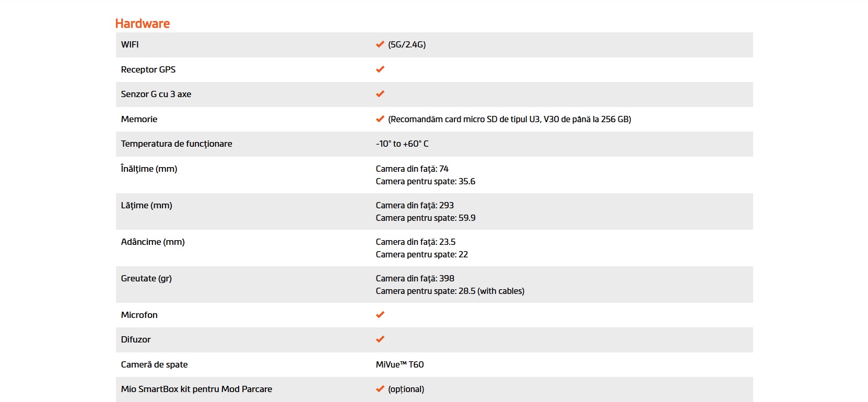
Task: Click the Mio SmartBox kit checkmark icon
Action: pos(380,389)
